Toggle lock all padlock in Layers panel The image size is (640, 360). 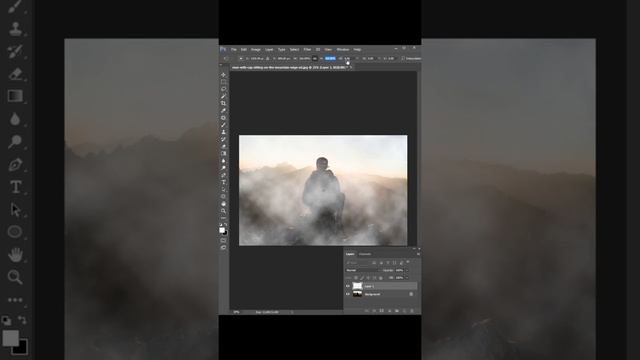[381, 278]
